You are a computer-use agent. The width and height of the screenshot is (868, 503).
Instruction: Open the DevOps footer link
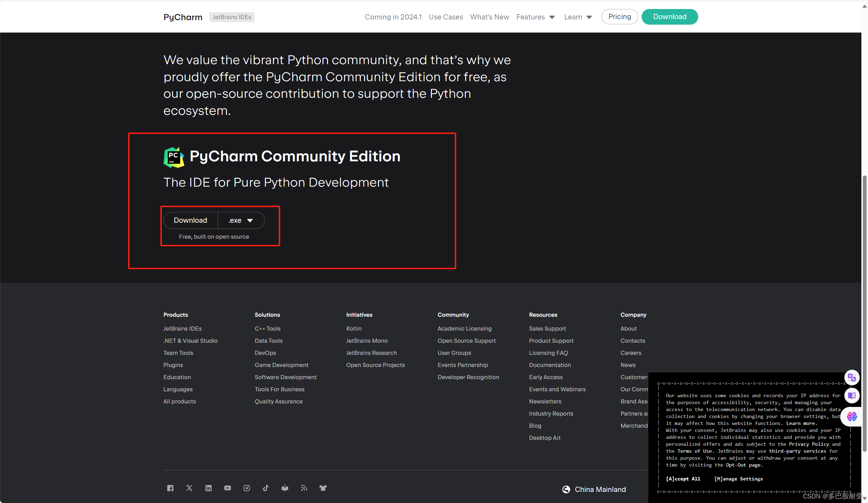265,353
